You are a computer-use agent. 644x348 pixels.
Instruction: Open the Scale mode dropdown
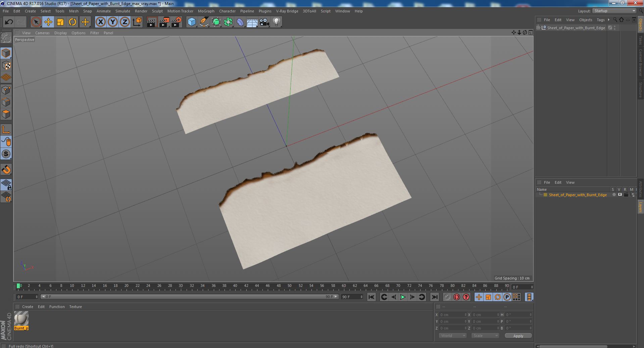click(485, 336)
